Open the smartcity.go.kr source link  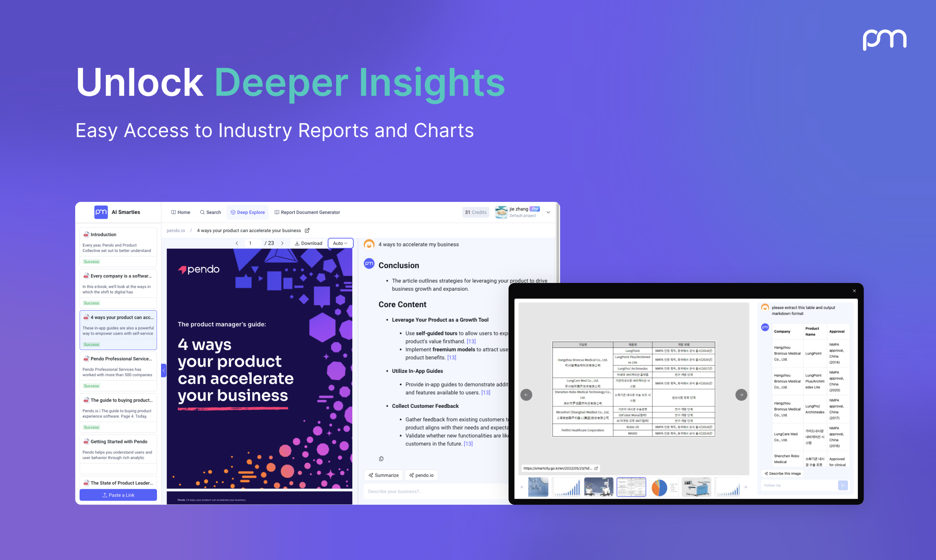558,468
